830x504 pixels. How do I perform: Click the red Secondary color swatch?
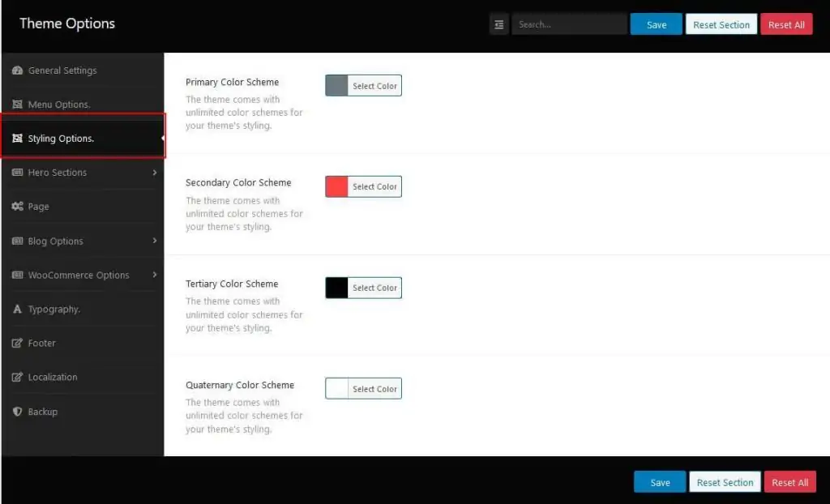click(x=336, y=186)
